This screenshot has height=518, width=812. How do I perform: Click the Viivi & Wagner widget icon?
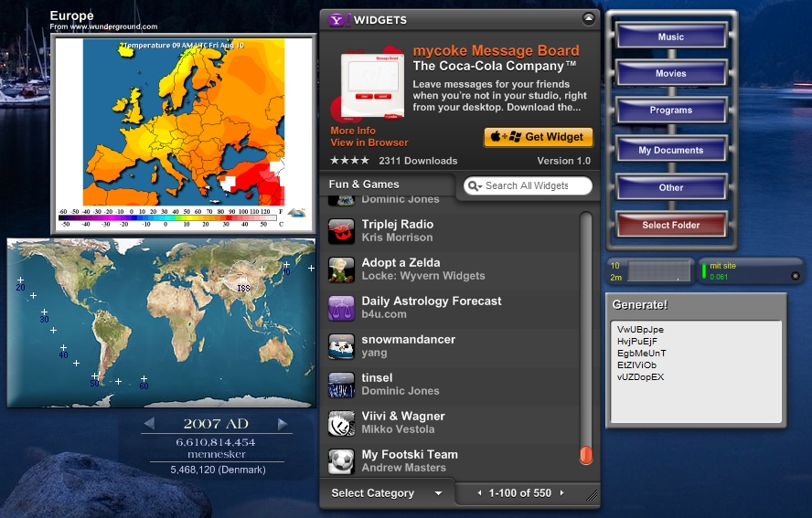click(x=341, y=423)
